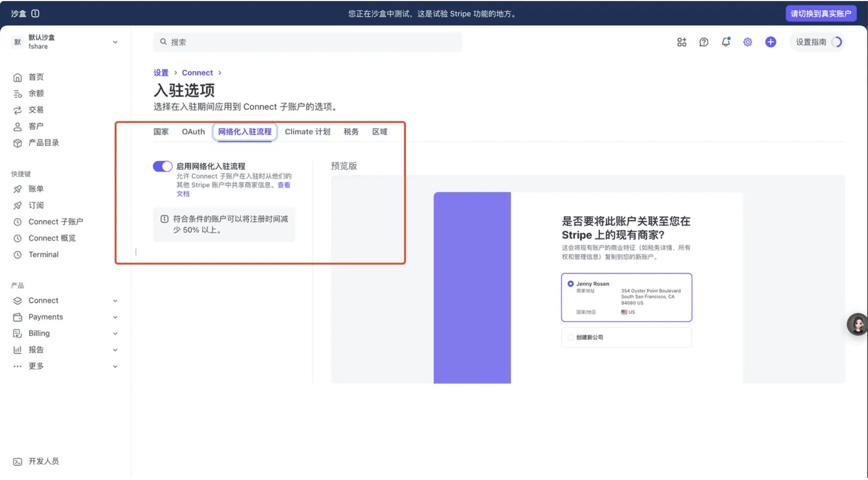This screenshot has width=868, height=480.
Task: Expand the 更多 section chevron
Action: pos(115,366)
